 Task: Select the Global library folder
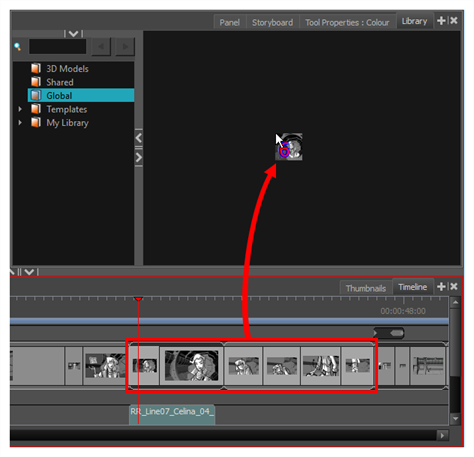tap(81, 95)
